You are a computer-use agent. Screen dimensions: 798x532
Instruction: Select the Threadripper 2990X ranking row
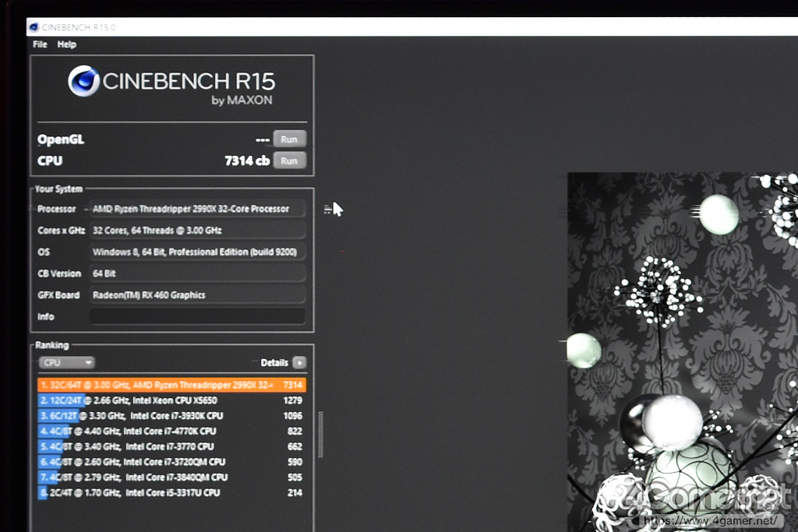171,385
